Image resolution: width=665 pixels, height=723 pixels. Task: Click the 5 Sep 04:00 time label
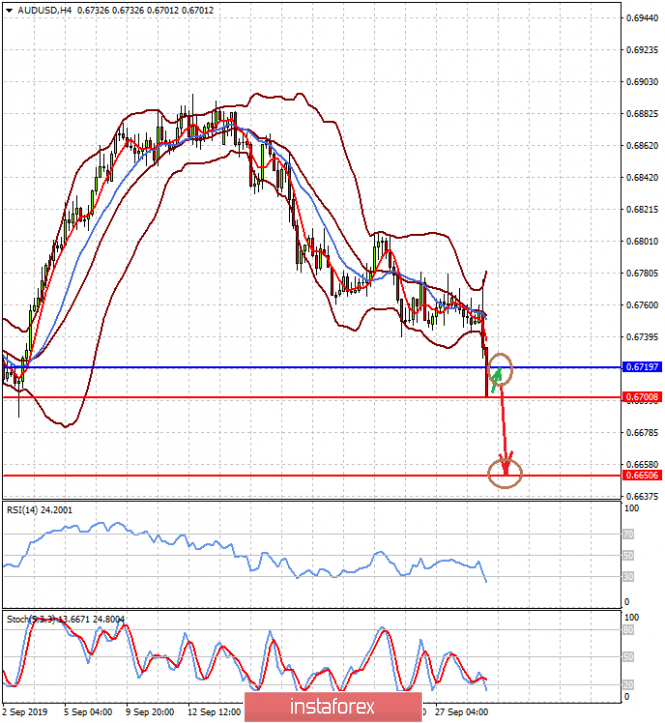[89, 714]
